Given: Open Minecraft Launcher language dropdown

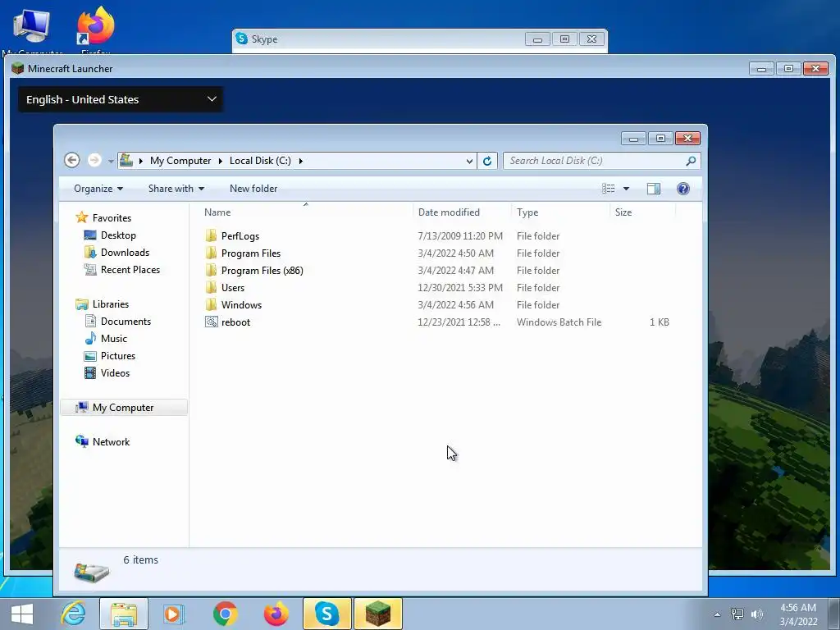Looking at the screenshot, I should [121, 99].
